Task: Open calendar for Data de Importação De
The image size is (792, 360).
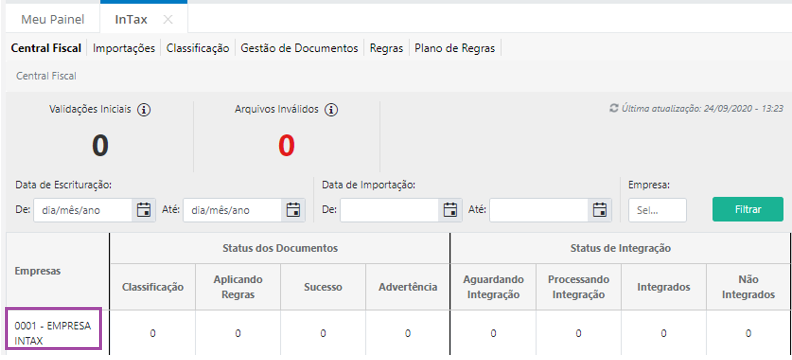Action: pyautogui.click(x=451, y=210)
